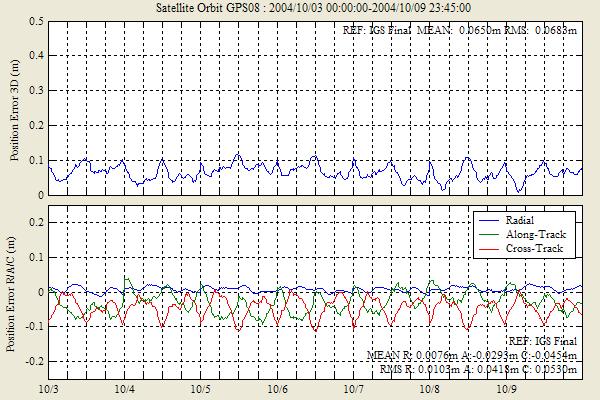Select the Along-Track legend label
This screenshot has height=400, width=600.
tap(539, 232)
